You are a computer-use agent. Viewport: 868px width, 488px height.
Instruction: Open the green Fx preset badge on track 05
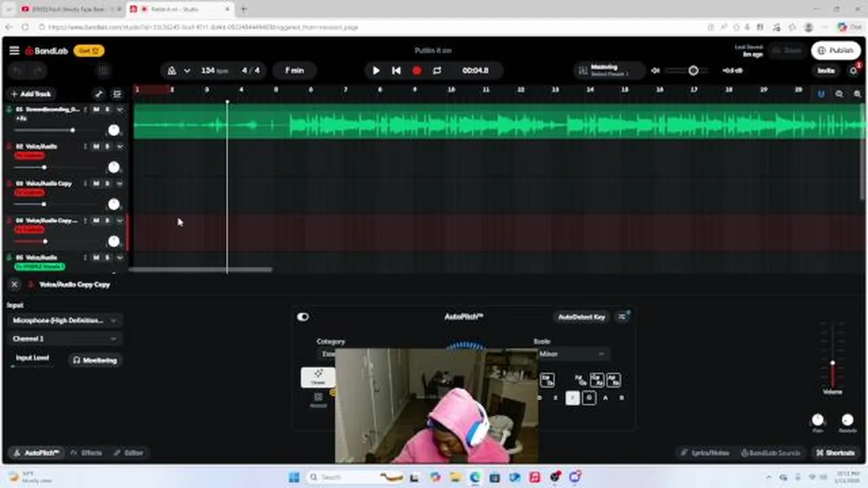(40, 267)
